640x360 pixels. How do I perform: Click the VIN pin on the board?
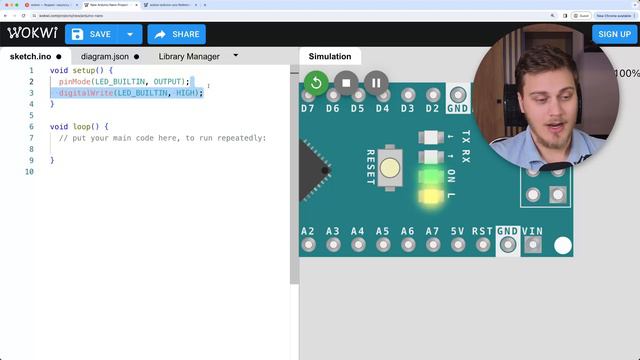533,245
